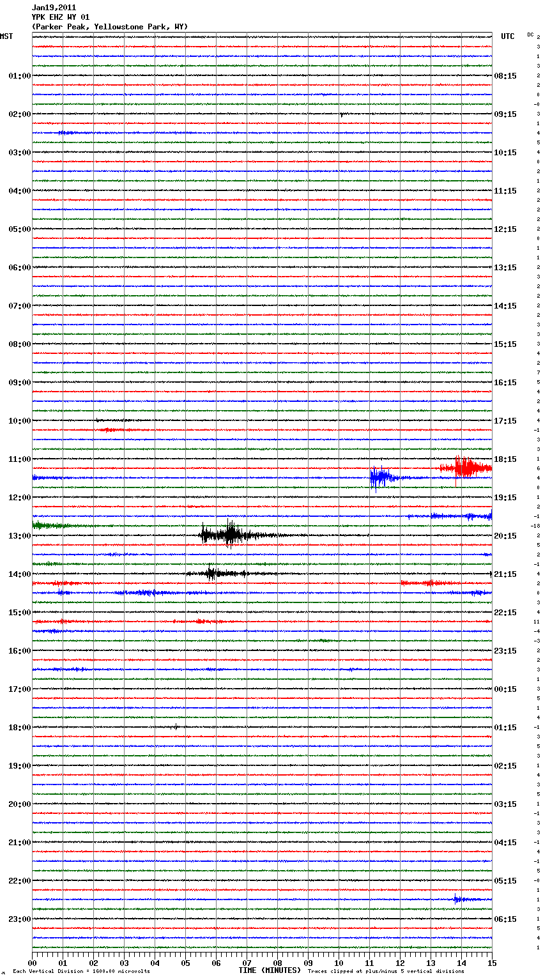
Task: Select minute 15 on the bottom axis
Action: click(492, 963)
